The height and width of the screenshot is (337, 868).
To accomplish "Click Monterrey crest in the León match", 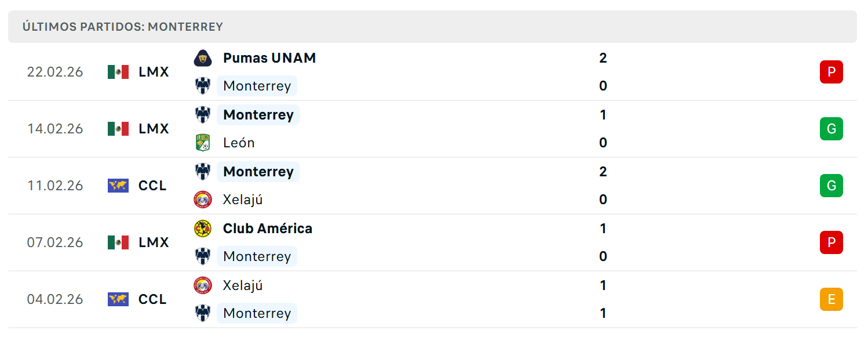I will click(203, 115).
